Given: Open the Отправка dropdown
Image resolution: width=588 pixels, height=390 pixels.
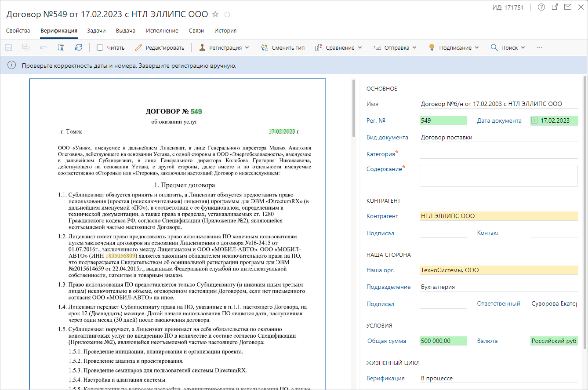Looking at the screenshot, I should pos(395,47).
